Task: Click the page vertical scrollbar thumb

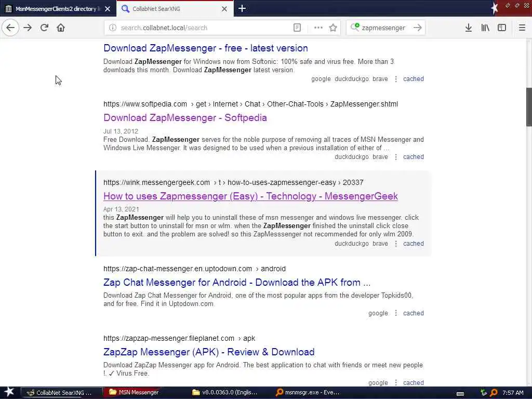Action: click(x=529, y=107)
